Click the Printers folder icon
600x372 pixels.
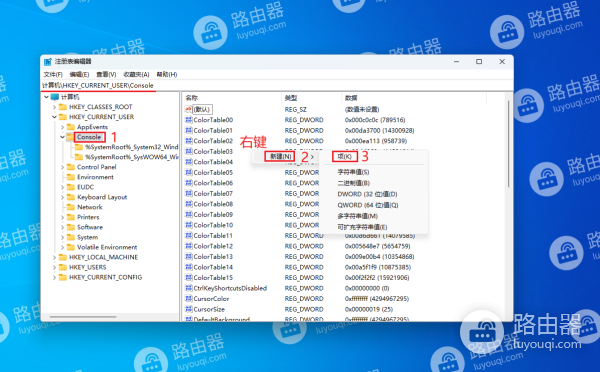tap(71, 217)
